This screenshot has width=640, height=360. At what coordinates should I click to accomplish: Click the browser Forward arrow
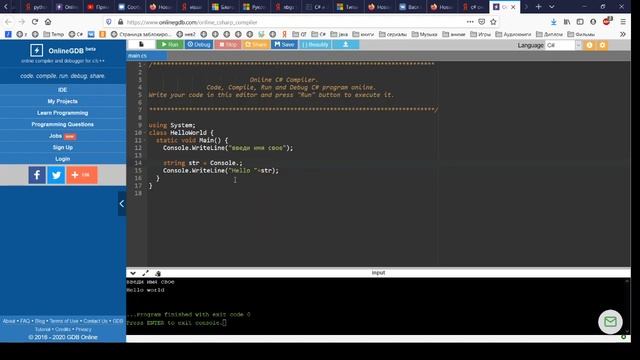22,22
